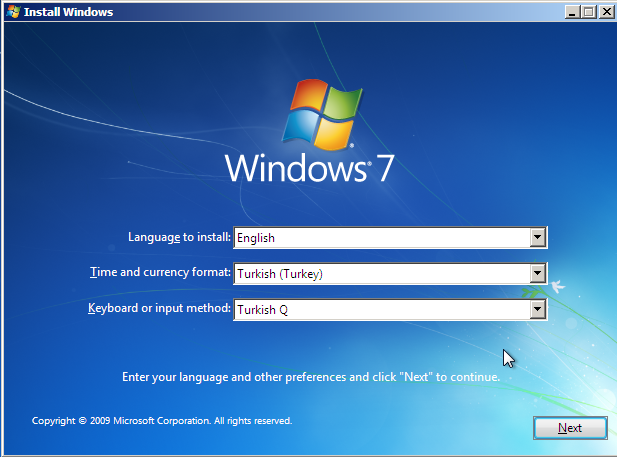Click the 'Language to install:' label
Image resolution: width=617 pixels, height=457 pixels.
click(x=179, y=237)
